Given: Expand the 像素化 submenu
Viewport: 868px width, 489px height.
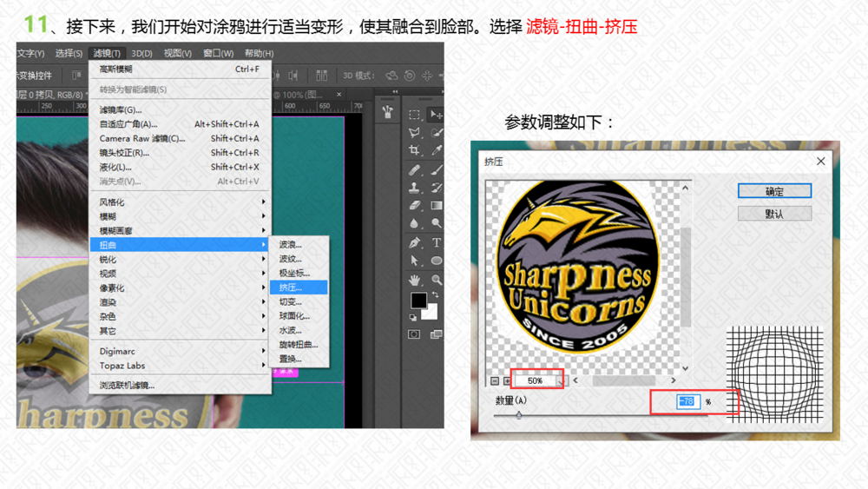Looking at the screenshot, I should pyautogui.click(x=181, y=288).
